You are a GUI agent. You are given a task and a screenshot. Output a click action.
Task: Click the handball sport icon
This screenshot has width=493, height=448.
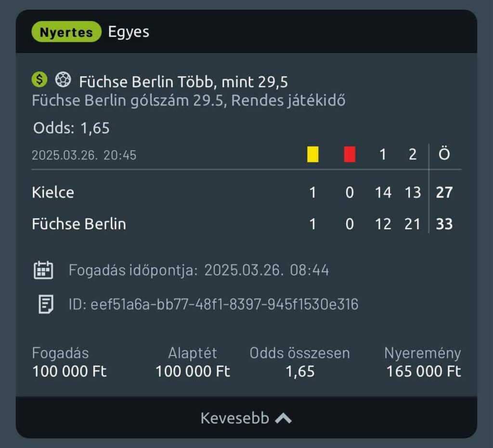point(63,79)
